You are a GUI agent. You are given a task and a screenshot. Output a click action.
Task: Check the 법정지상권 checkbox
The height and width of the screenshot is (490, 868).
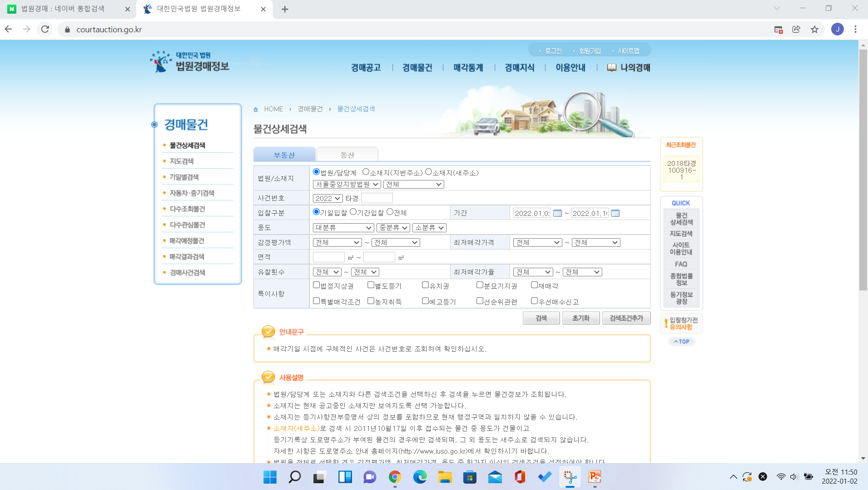317,285
